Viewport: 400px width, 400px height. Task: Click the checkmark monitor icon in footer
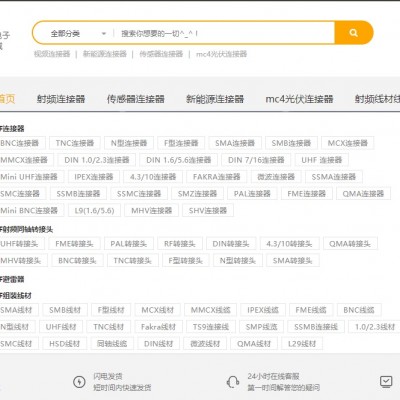[x=386, y=382]
